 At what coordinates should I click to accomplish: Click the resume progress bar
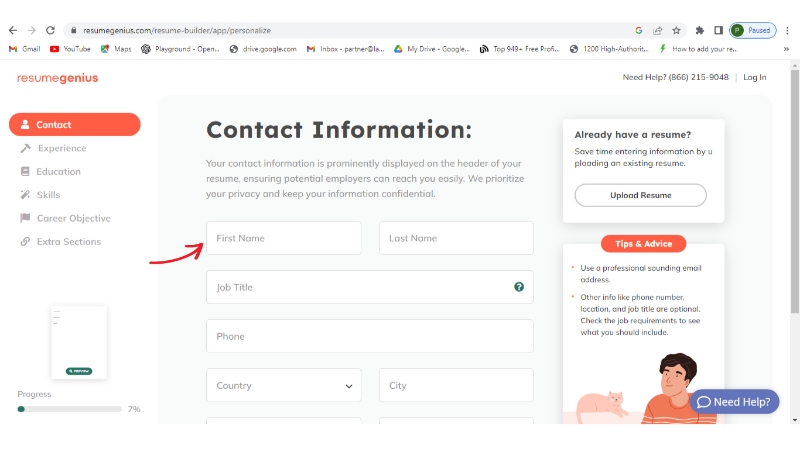click(x=70, y=409)
